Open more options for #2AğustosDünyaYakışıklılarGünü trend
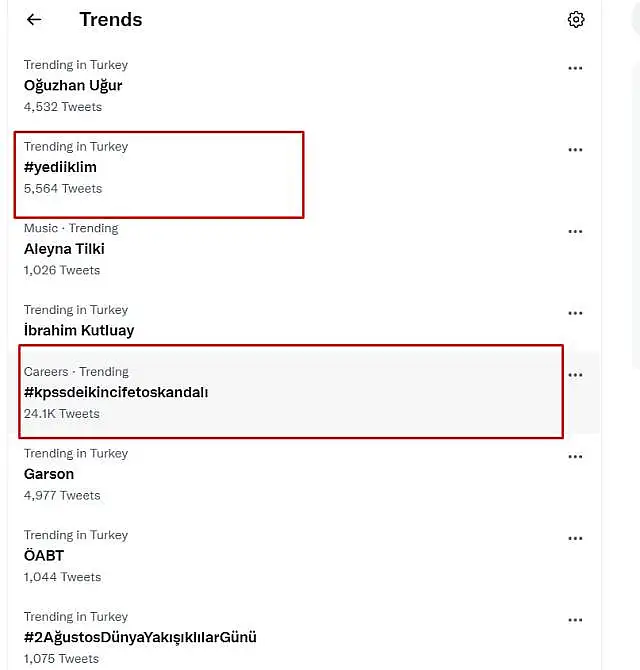The width and height of the screenshot is (640, 670). 575,620
